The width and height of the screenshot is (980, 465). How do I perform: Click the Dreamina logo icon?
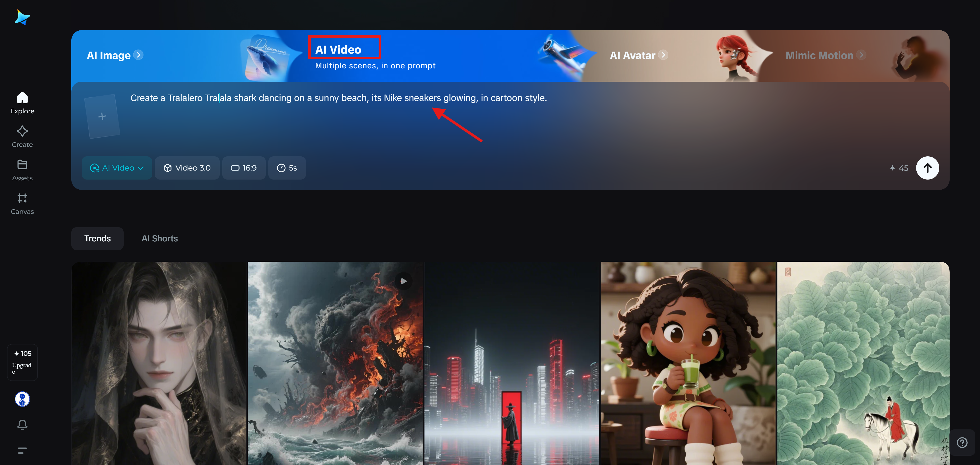[22, 18]
